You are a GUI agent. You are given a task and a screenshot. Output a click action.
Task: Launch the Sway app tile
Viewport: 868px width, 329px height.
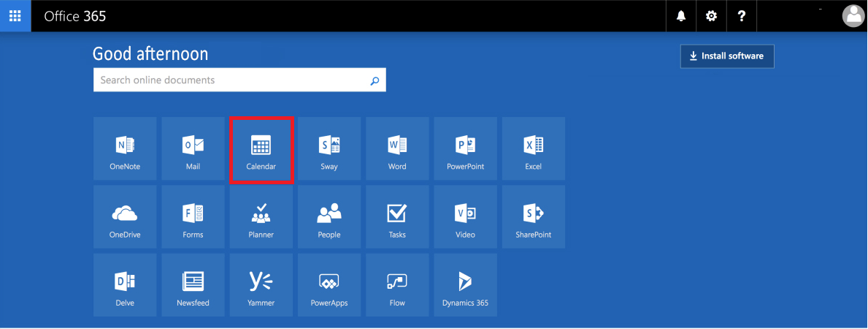point(329,148)
